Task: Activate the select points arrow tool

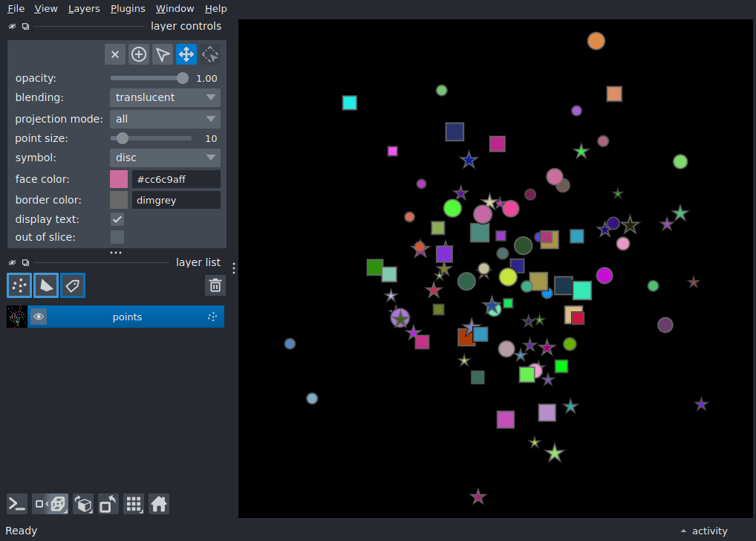Action: pyautogui.click(x=163, y=54)
